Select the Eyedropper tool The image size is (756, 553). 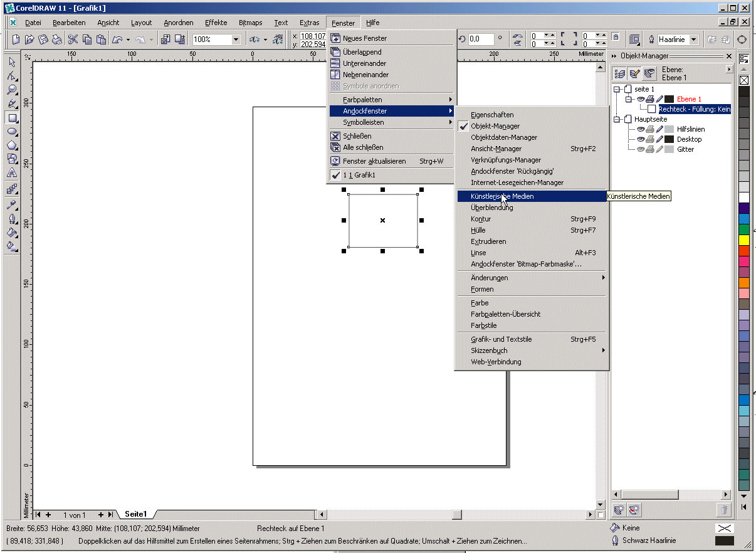(12, 204)
